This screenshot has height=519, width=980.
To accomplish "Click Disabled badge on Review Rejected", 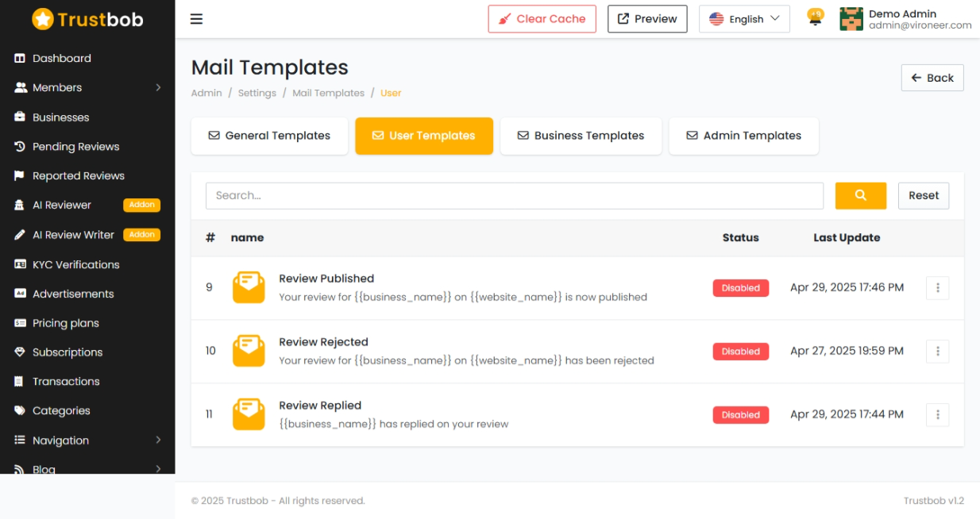I will [741, 352].
